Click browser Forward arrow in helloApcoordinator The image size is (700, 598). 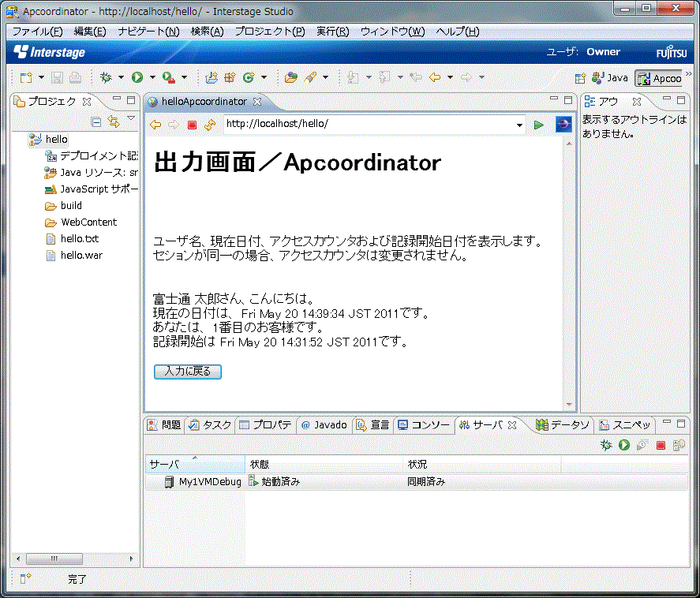click(173, 125)
